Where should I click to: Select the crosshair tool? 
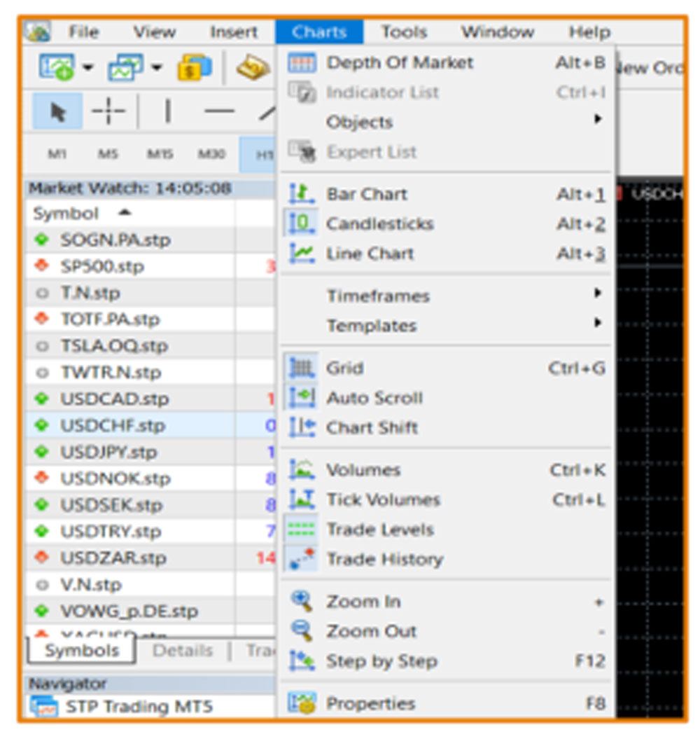point(108,111)
